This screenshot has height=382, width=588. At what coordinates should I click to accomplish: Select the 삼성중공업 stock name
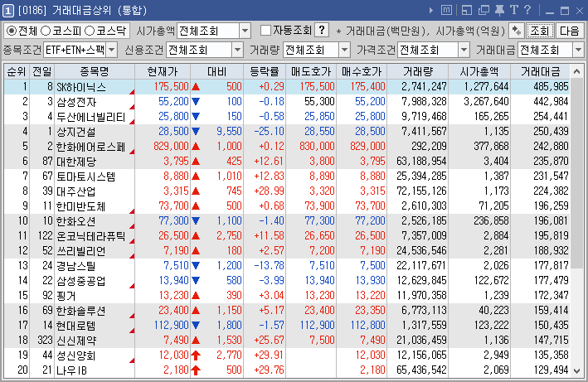coord(80,281)
